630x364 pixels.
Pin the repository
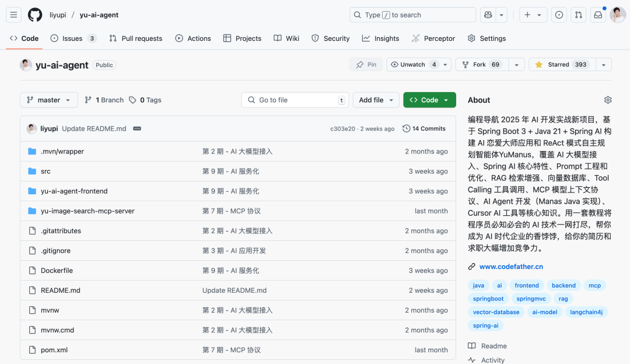point(366,65)
